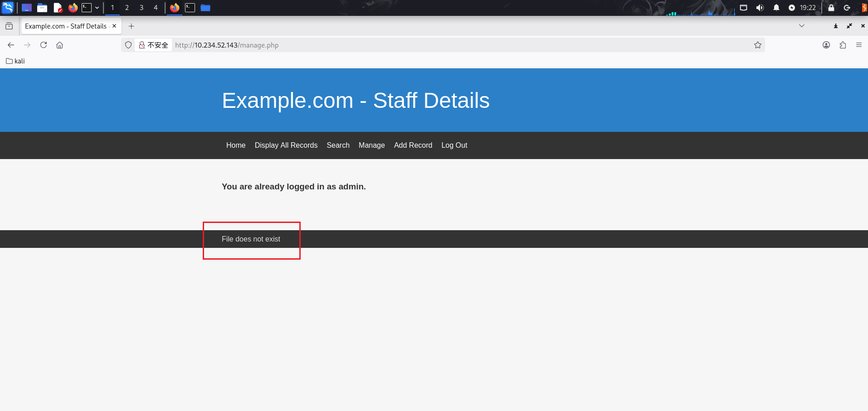The width and height of the screenshot is (868, 411).
Task: Open the kali bookmarks folder
Action: pos(15,61)
